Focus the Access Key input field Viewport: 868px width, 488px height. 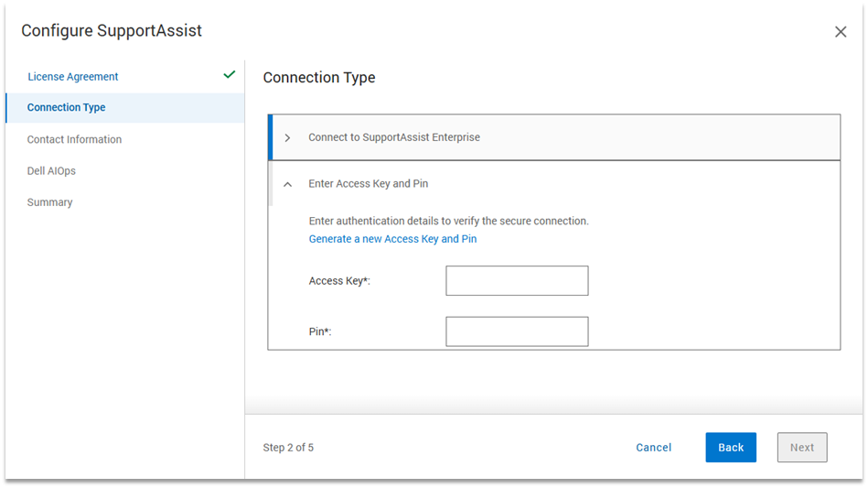[x=517, y=281]
